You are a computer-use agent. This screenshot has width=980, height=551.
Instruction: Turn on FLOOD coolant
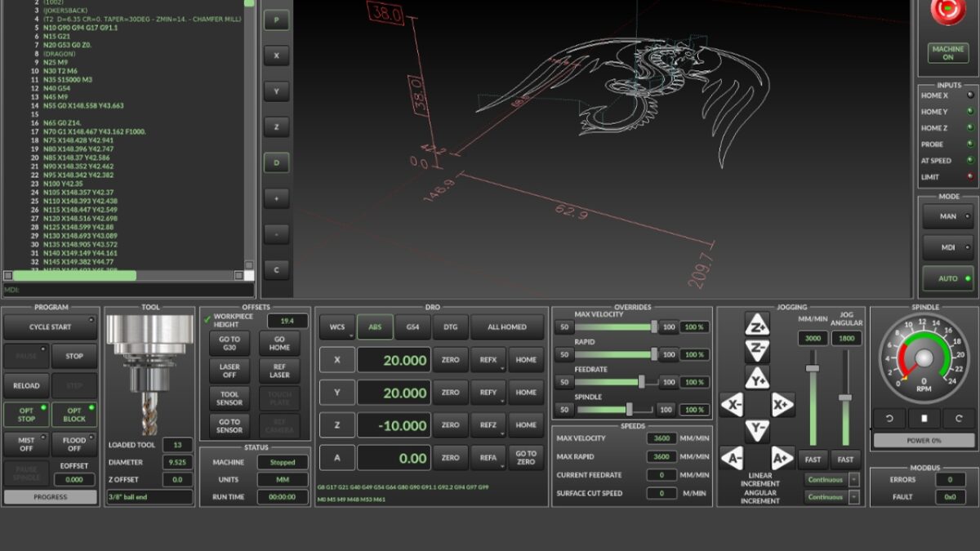[74, 444]
